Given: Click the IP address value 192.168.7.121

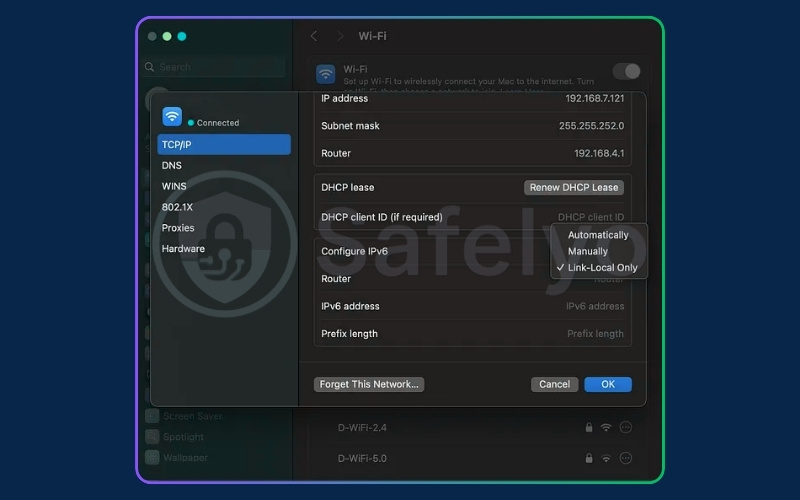Looking at the screenshot, I should (x=594, y=98).
